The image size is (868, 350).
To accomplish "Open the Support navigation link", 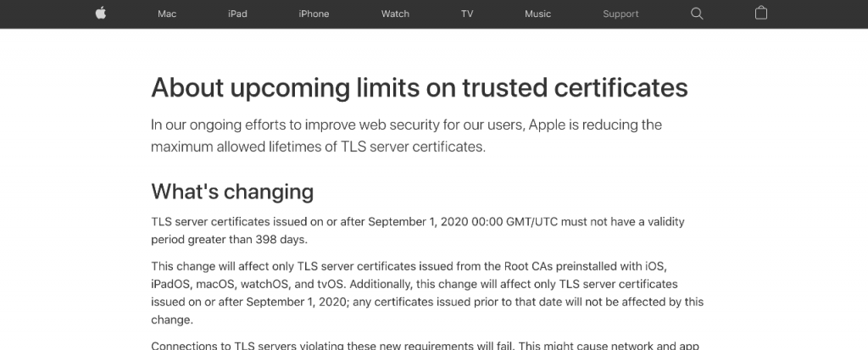I will coord(620,14).
